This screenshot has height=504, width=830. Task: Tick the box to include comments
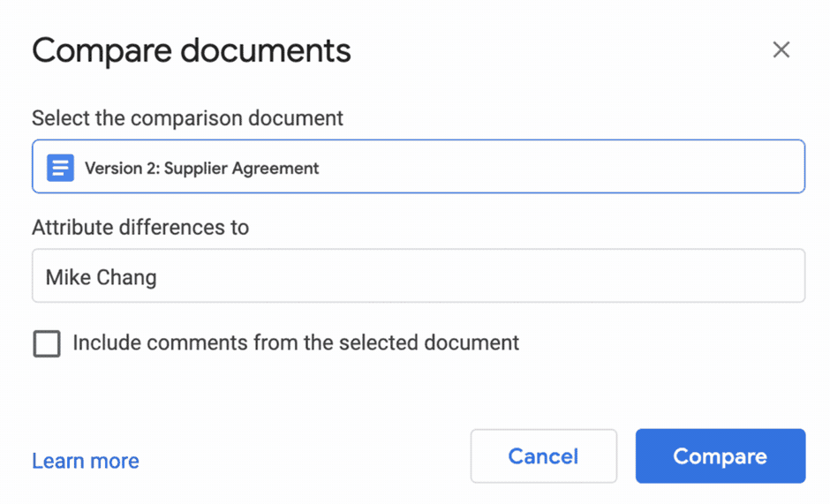[47, 343]
